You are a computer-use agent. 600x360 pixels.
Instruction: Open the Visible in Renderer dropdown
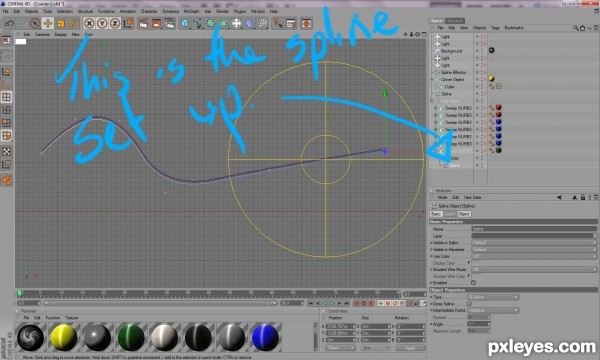pos(534,249)
